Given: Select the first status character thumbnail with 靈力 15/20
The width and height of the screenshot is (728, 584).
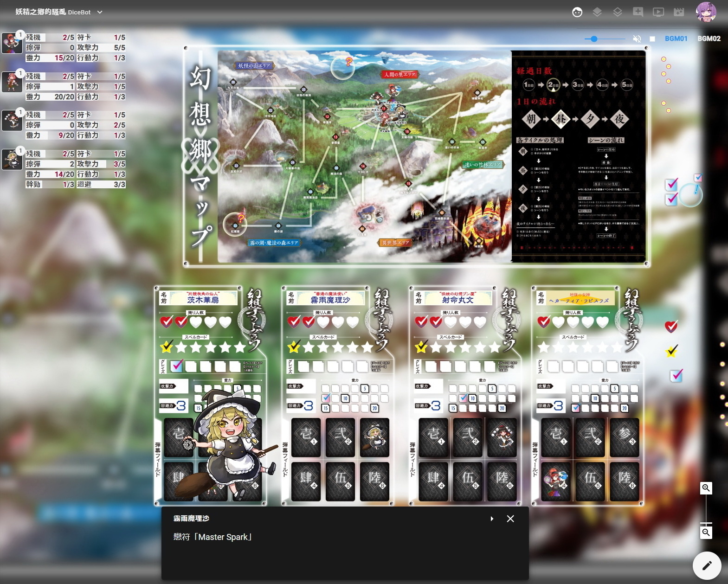Looking at the screenshot, I should [x=12, y=43].
